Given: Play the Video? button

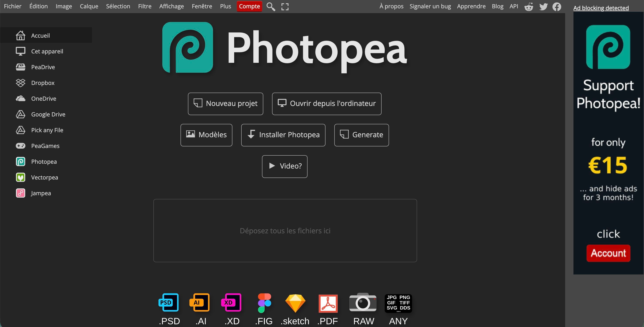Looking at the screenshot, I should [x=285, y=166].
